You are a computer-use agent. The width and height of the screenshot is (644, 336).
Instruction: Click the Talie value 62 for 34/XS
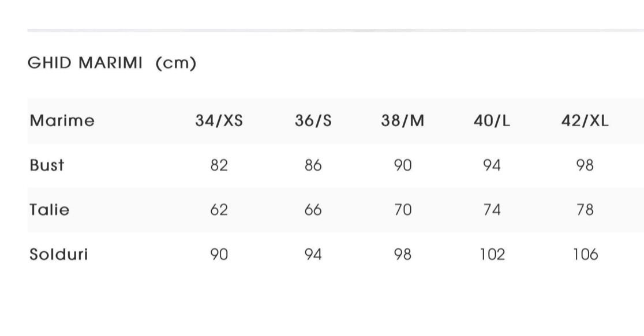coord(219,210)
